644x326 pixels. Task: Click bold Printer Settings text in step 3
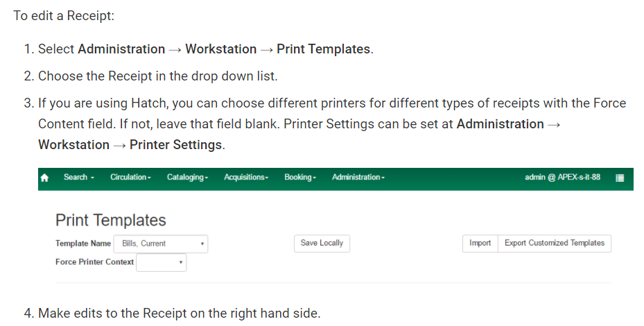coord(176,145)
